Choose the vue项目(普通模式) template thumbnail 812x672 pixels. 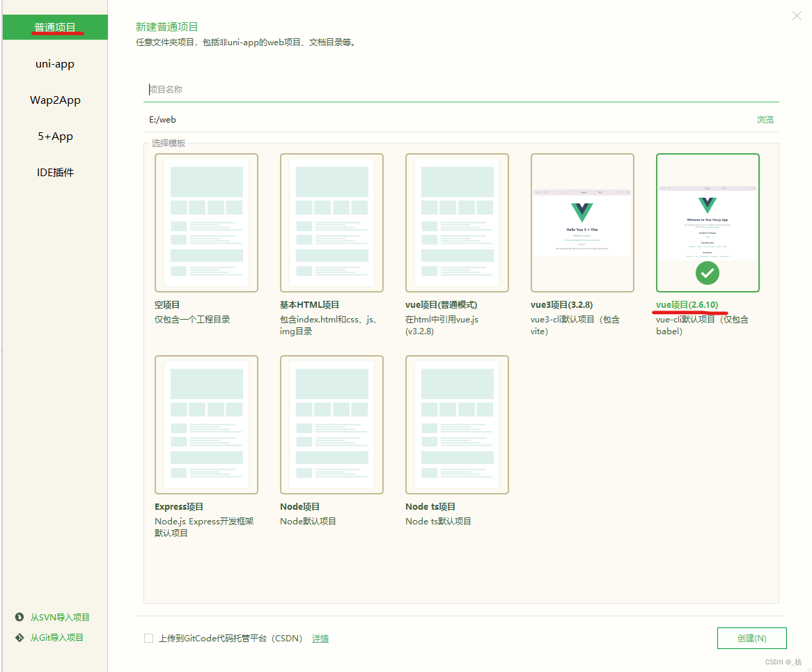[x=457, y=223]
